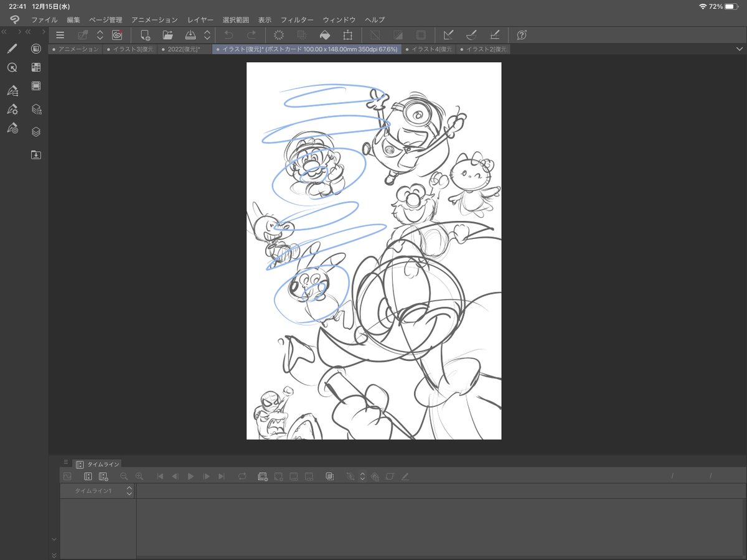747x560 pixels.
Task: Open the 表示 menu
Action: click(x=265, y=20)
